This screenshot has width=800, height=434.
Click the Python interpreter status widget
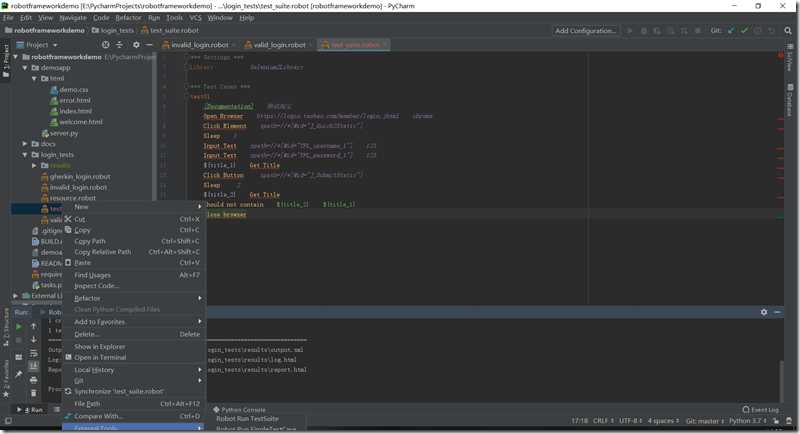[x=747, y=421]
